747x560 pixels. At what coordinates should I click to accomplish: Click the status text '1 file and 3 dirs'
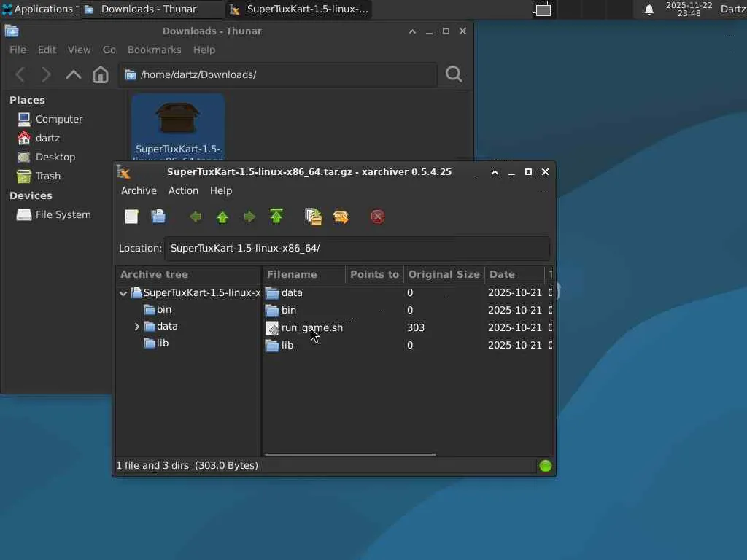click(x=152, y=466)
